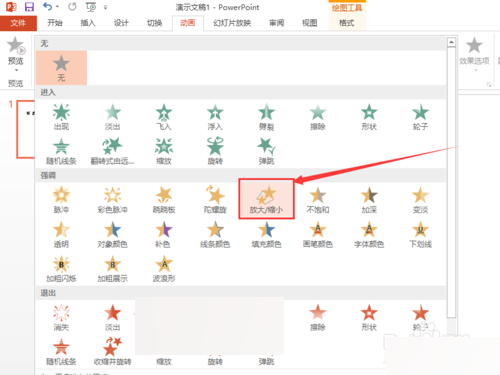Screen dimensions: 500x375
Task: Choose the 收缩并旋转 exit animation
Action: click(113, 352)
